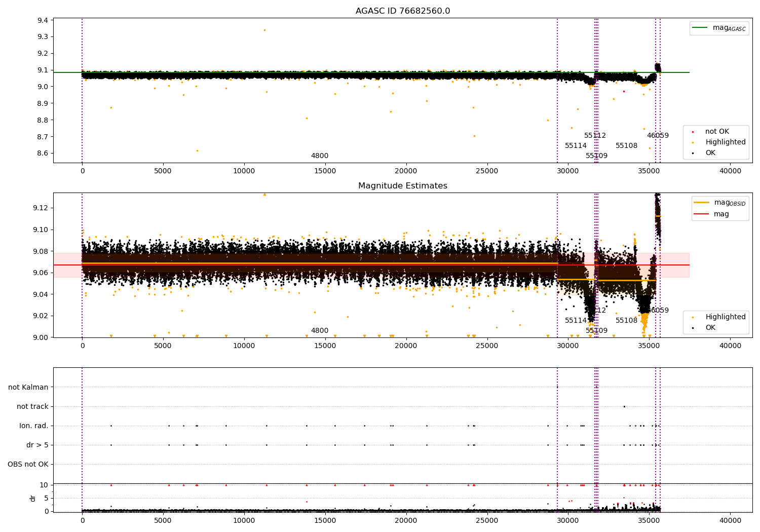760x532 pixels.
Task: Click the 9.3 tick on top panel y-axis
Action: coord(43,37)
